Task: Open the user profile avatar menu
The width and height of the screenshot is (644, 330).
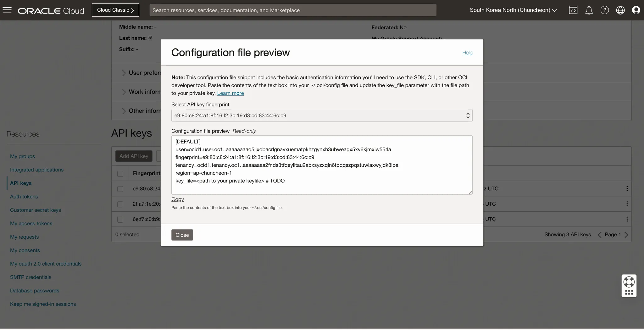Action: pyautogui.click(x=636, y=10)
